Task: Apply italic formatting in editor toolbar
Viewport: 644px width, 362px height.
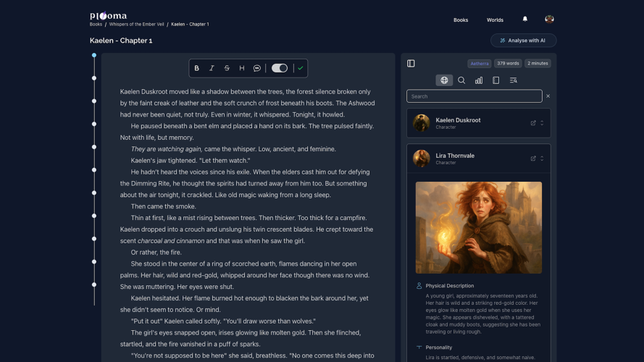Action: click(212, 68)
